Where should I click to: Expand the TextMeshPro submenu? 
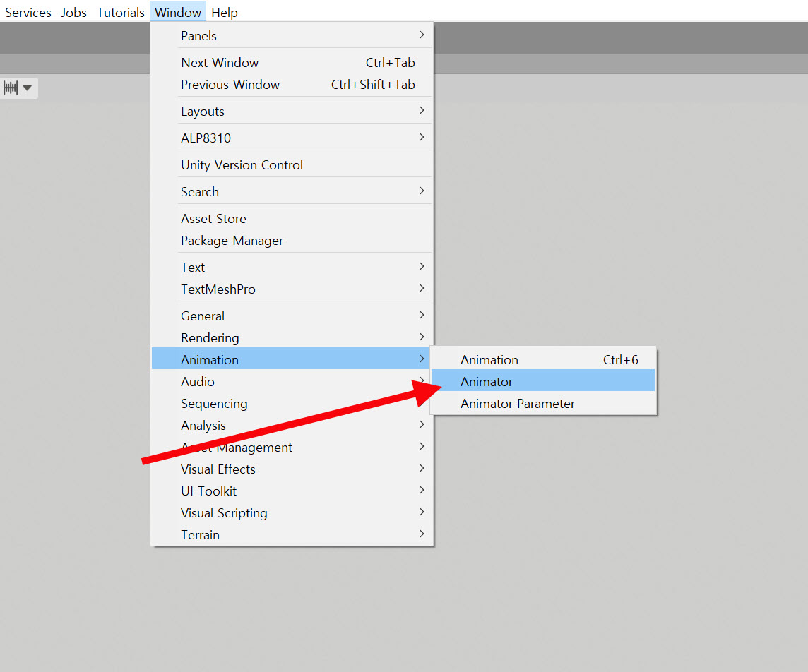[x=292, y=289]
